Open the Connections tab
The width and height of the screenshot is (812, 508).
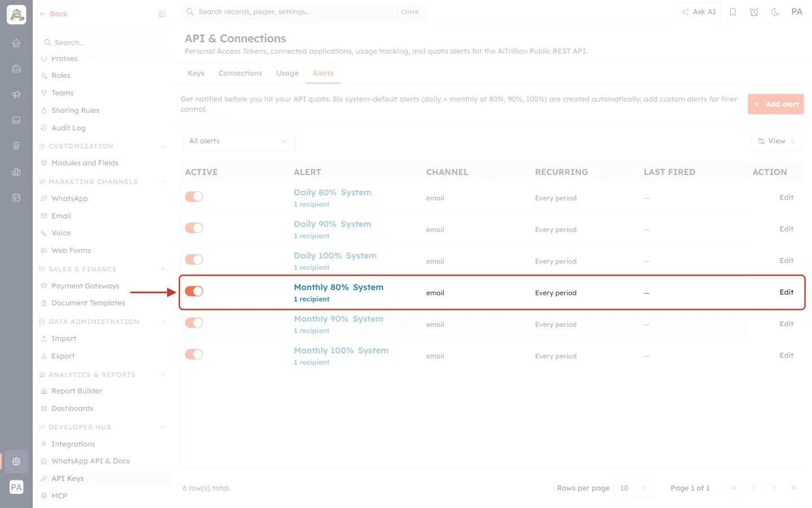240,73
